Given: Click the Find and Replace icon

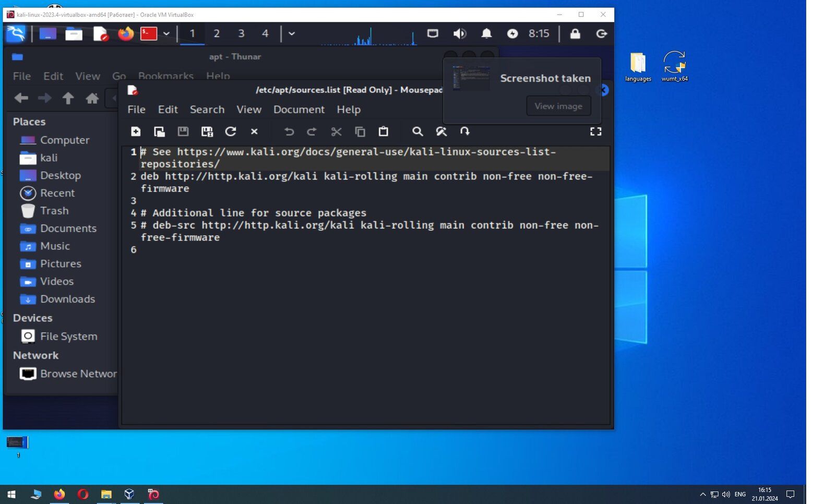Looking at the screenshot, I should click(442, 131).
